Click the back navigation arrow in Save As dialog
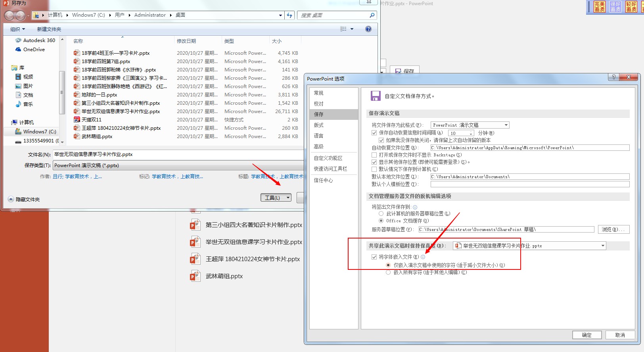The width and height of the screenshot is (644, 352). tap(10, 15)
